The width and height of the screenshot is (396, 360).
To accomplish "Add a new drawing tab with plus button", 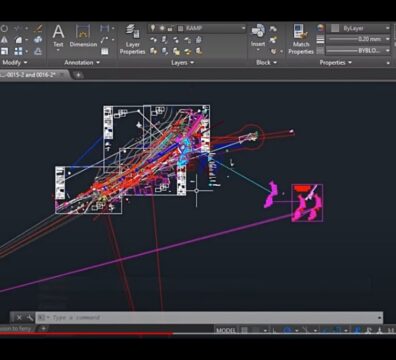I will [78, 75].
